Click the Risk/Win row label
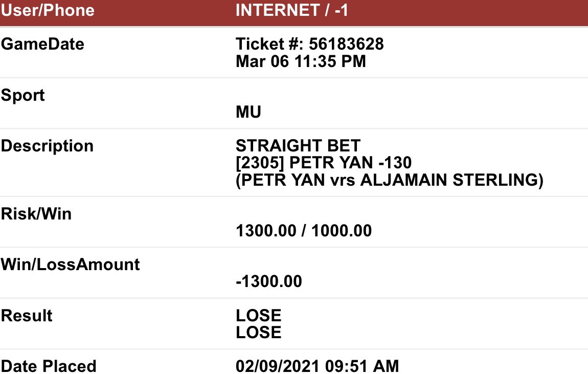Screen dimensions: 588x374 point(36,214)
